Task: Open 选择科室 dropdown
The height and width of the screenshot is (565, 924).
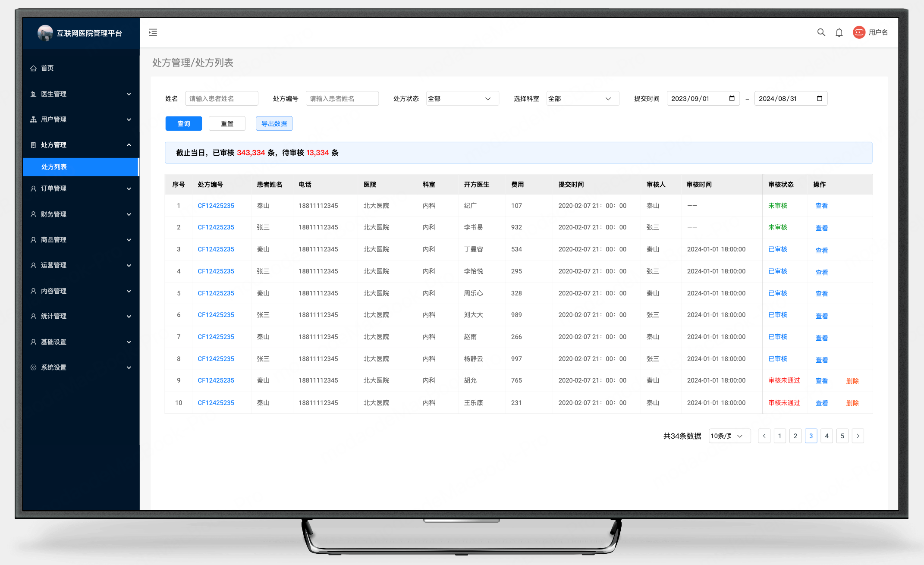Action: click(x=582, y=98)
